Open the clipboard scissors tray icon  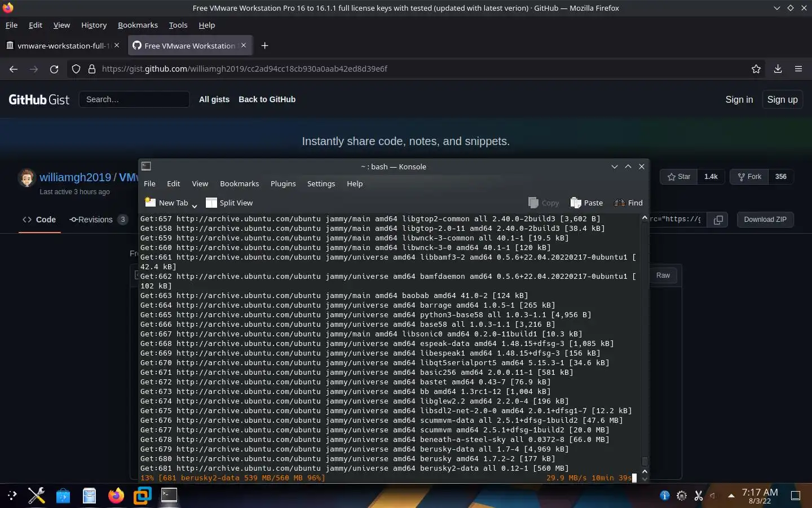coord(699,496)
